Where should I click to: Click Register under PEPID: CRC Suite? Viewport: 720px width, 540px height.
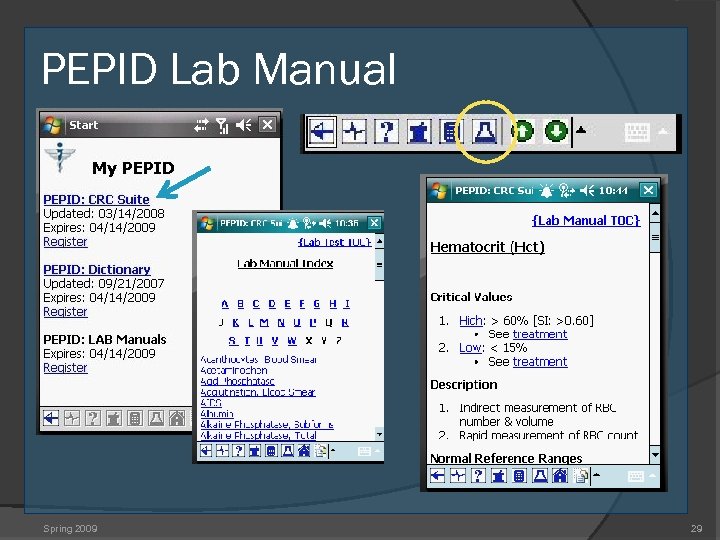click(x=65, y=242)
